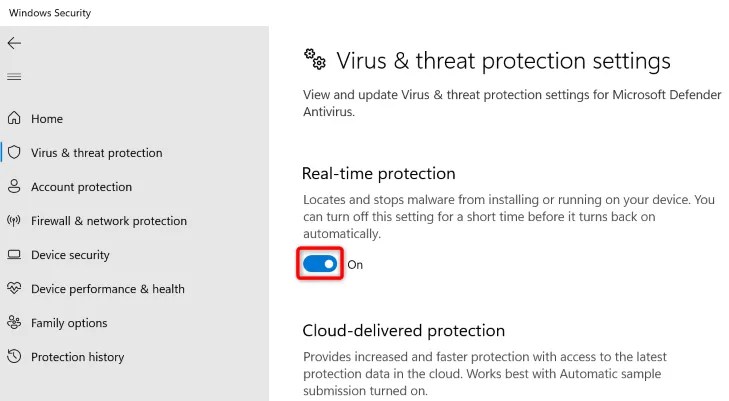Click the settings gears icon beside the title
Viewport: 729px width, 401px height.
tap(315, 59)
